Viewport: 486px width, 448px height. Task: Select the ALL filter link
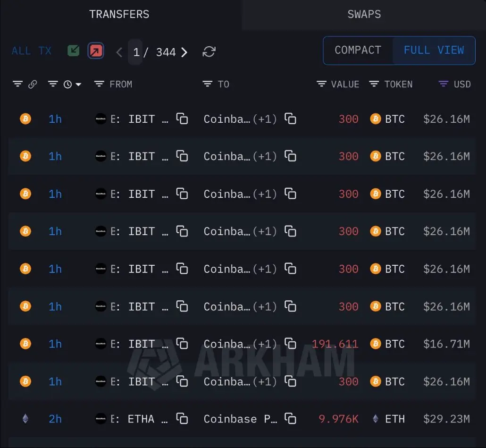click(21, 51)
